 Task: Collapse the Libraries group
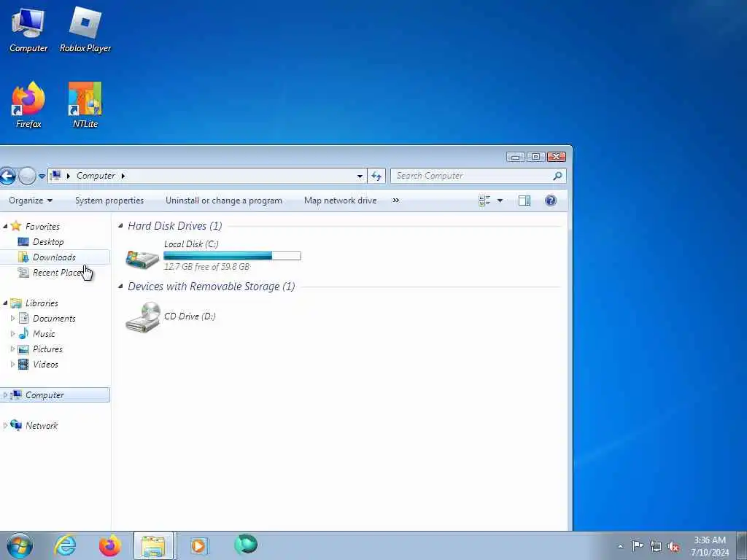pyautogui.click(x=5, y=303)
